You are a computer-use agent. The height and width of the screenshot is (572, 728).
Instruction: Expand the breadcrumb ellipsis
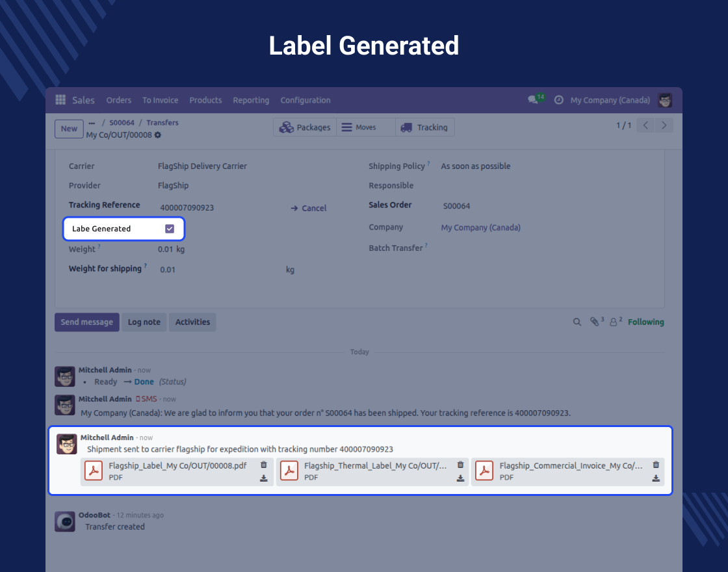coord(92,123)
